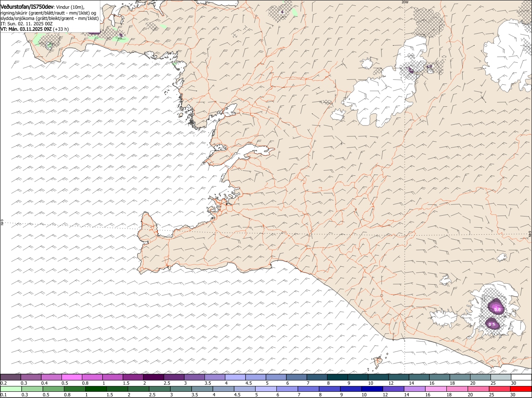
Task: Click the upper legend swatch labeled 20
Action: (x=480, y=377)
